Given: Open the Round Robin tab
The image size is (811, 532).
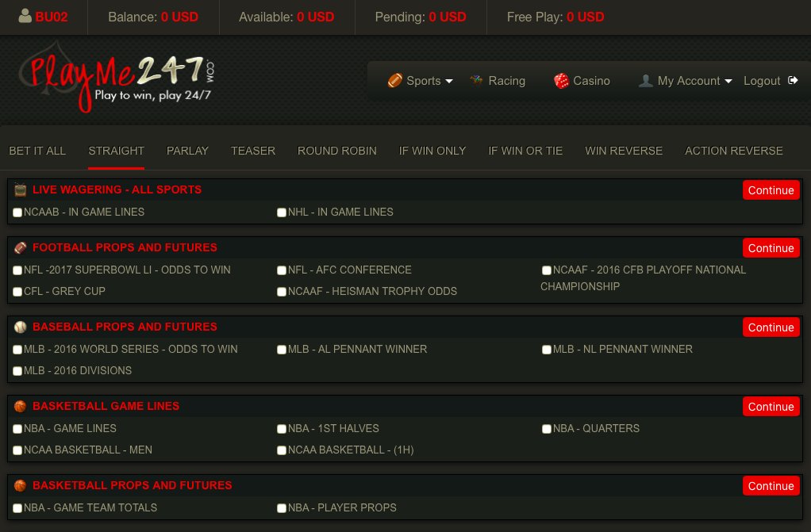Looking at the screenshot, I should [x=336, y=151].
